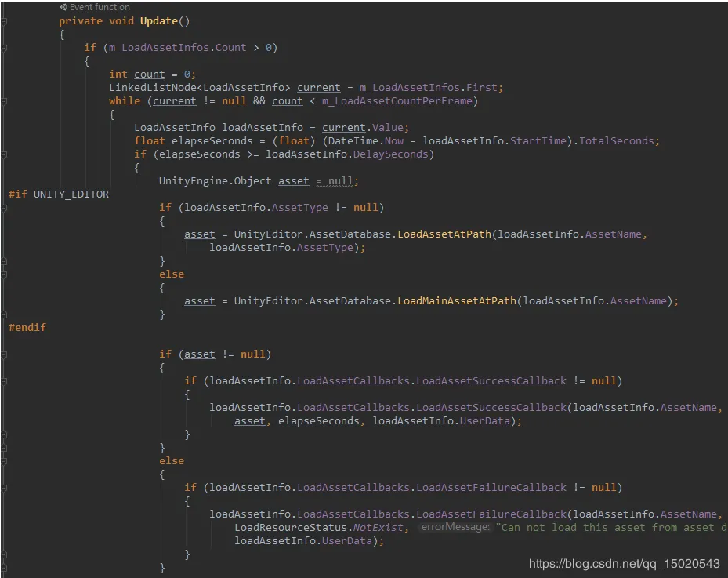Click the while keyword
Viewport: 728px width, 578px height.
[x=125, y=101]
